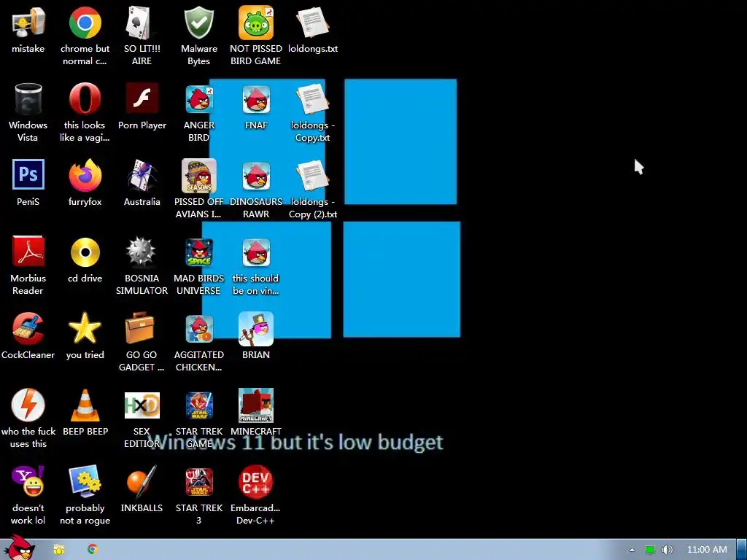This screenshot has height=560, width=747.
Task: Open the red CCleaner brush desktop icon
Action: pos(28,329)
